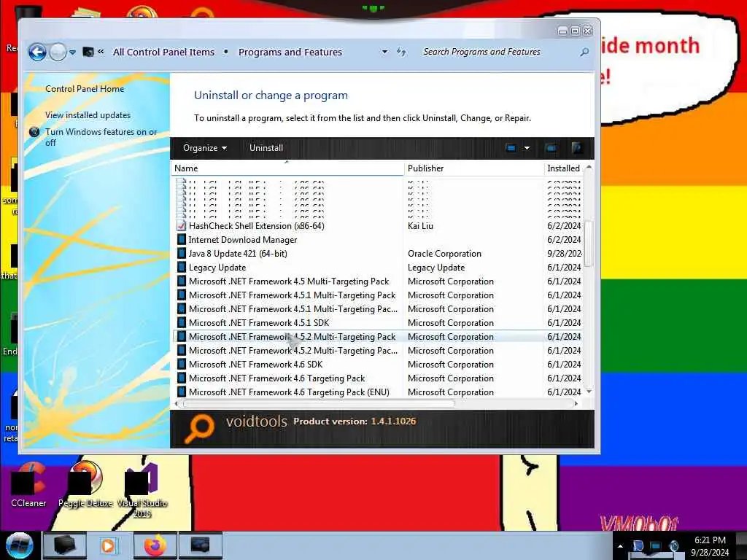The image size is (747, 560).
Task: Click the network icon in system tray
Action: (x=656, y=545)
